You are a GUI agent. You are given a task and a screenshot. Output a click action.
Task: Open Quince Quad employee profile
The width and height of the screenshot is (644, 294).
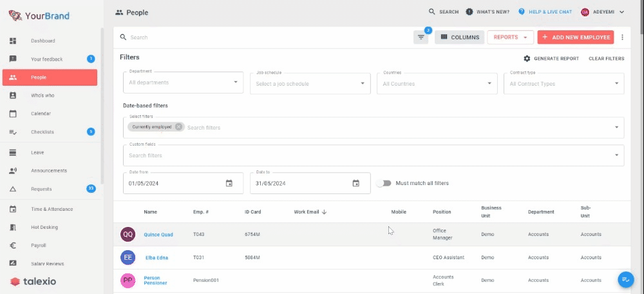(x=158, y=235)
